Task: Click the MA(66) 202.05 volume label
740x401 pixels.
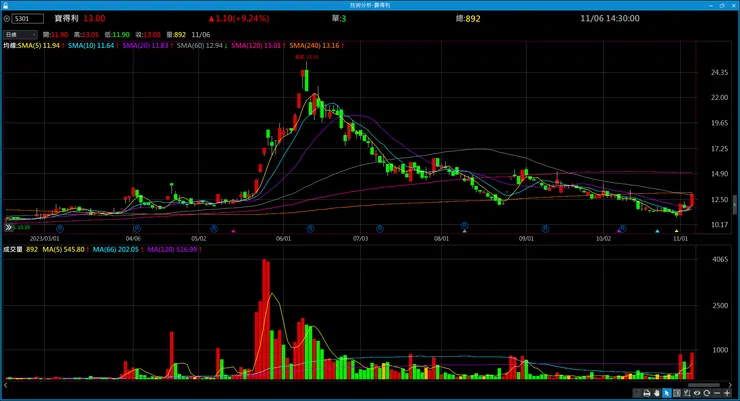Action: coord(118,249)
